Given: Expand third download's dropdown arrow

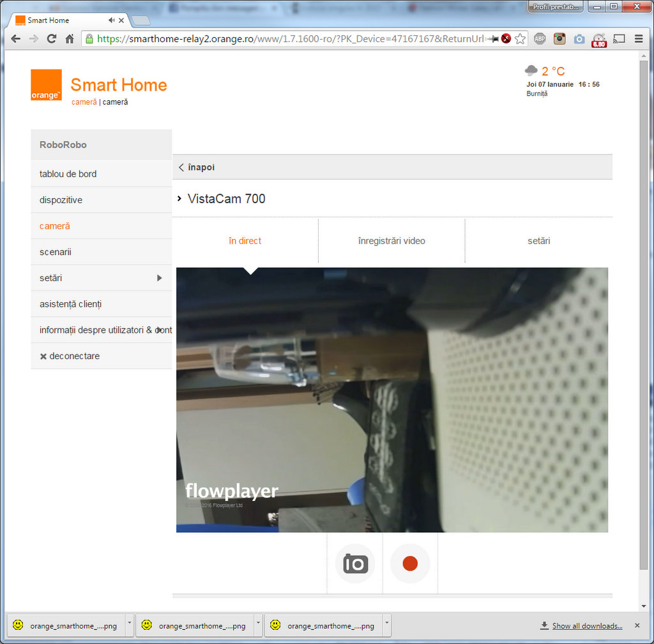Looking at the screenshot, I should pos(387,623).
